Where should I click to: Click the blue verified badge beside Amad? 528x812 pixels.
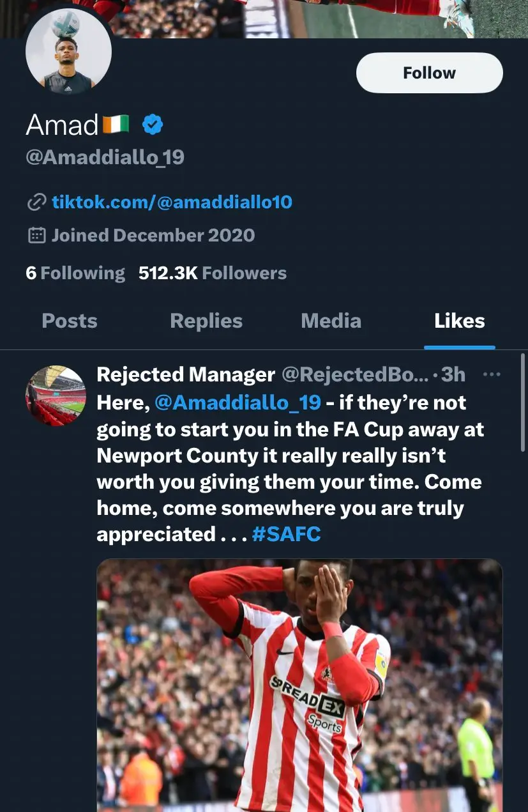(x=153, y=125)
